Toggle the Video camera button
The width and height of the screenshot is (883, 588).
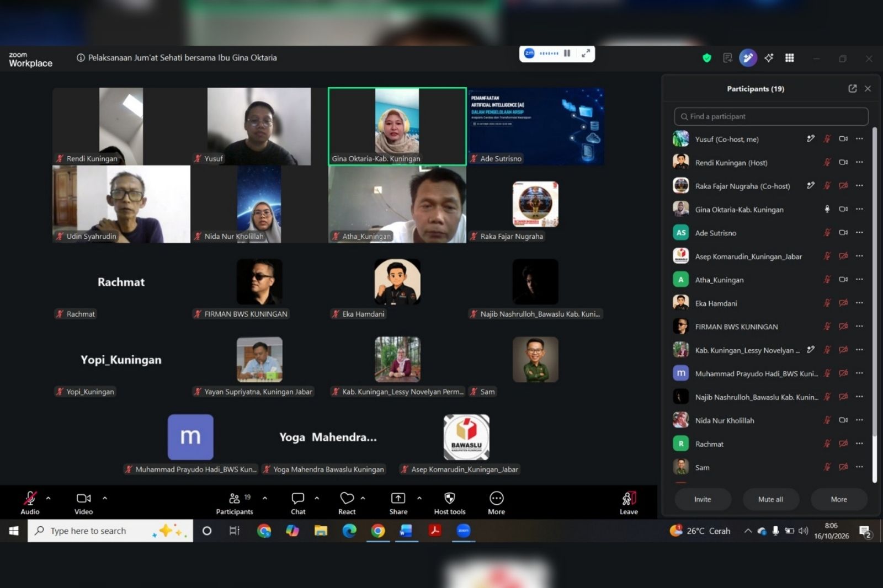[x=83, y=503]
